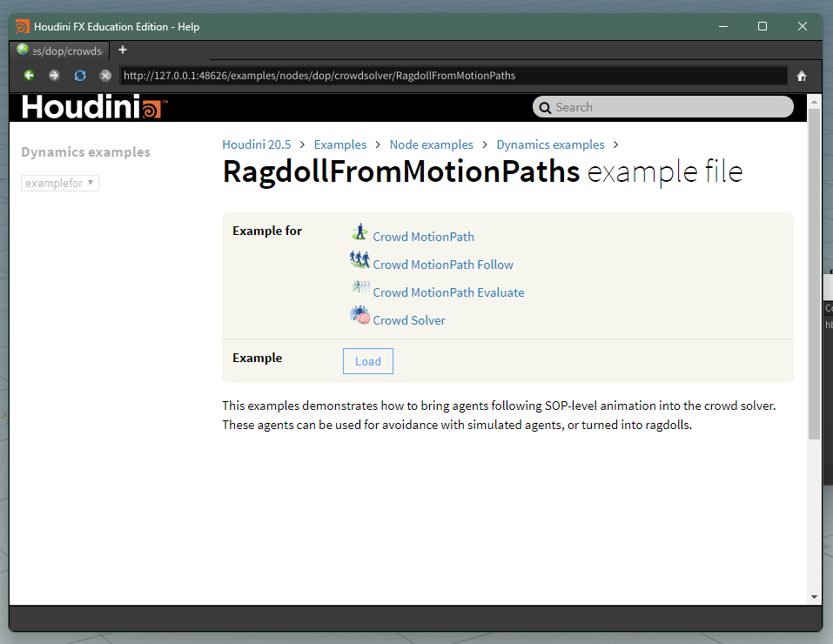Click the scrollbar up arrow

coord(814,101)
